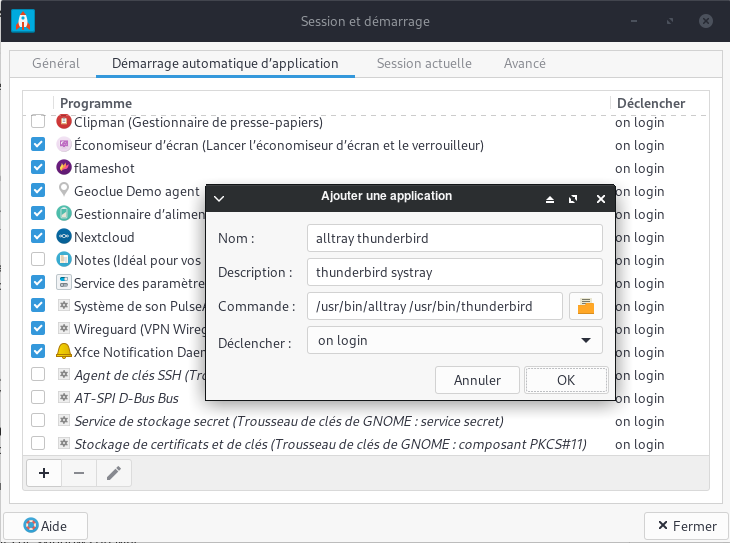Click the Clipman icon in list
The width and height of the screenshot is (730, 543).
click(x=64, y=122)
